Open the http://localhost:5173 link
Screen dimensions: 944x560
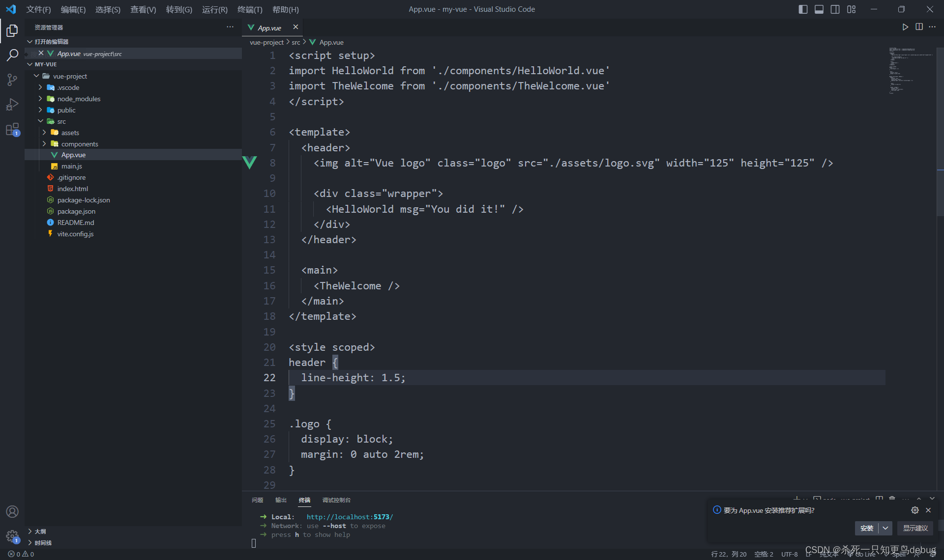pyautogui.click(x=349, y=516)
